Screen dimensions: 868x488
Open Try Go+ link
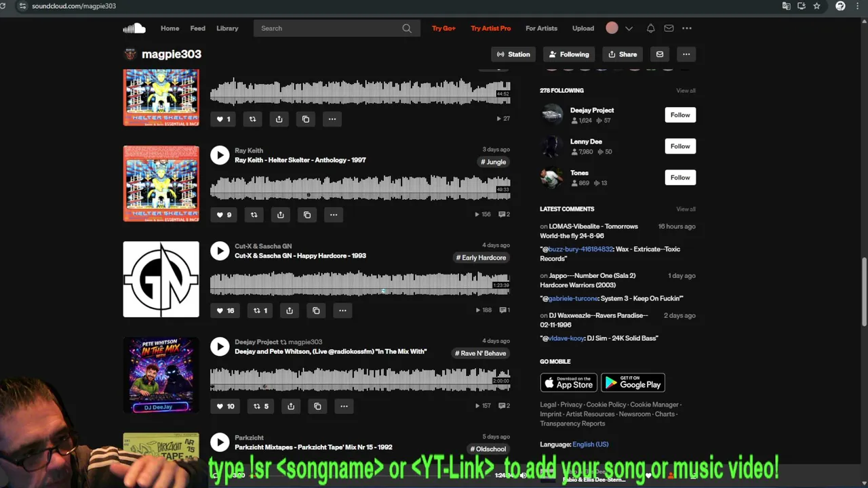(443, 28)
